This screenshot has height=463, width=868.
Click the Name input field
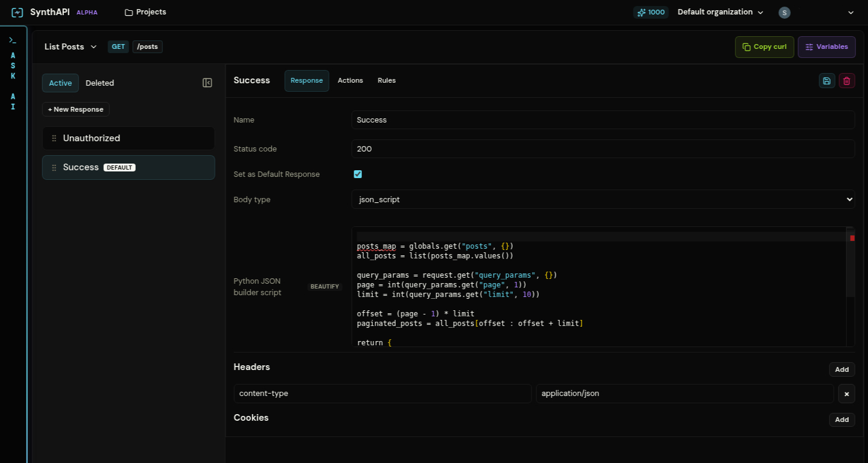603,120
